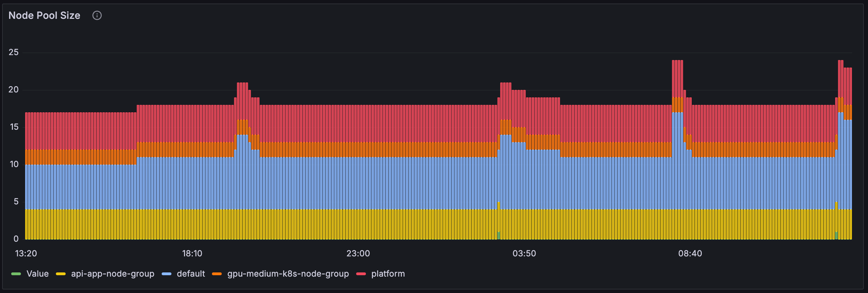Viewport: 868px width, 293px height.
Task: Click the 18:10 time axis label
Action: point(192,254)
